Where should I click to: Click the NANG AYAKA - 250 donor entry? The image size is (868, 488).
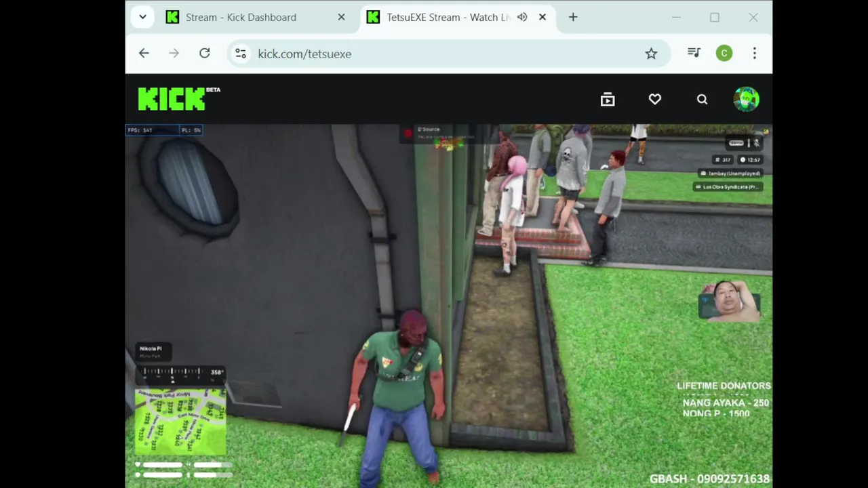point(726,403)
